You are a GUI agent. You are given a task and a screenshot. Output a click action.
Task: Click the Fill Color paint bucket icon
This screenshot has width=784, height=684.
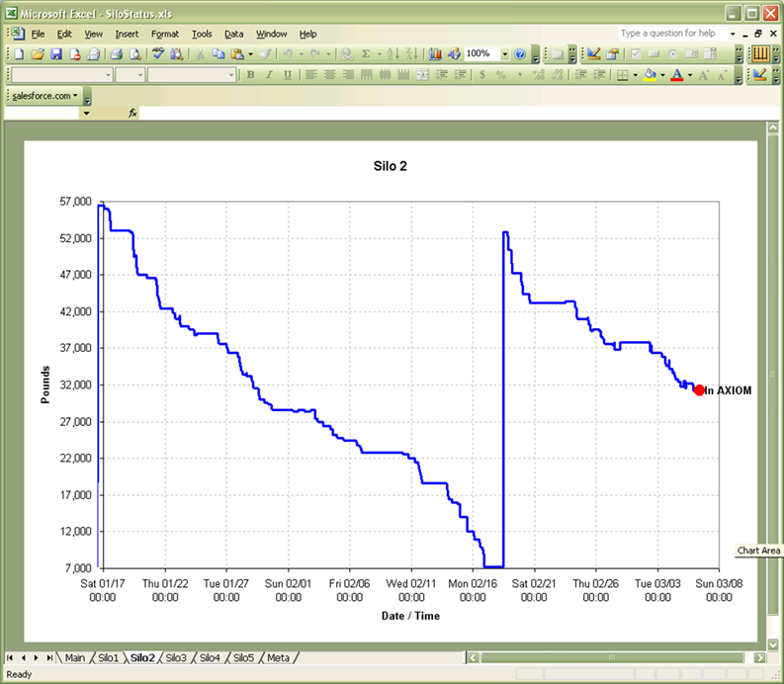650,75
